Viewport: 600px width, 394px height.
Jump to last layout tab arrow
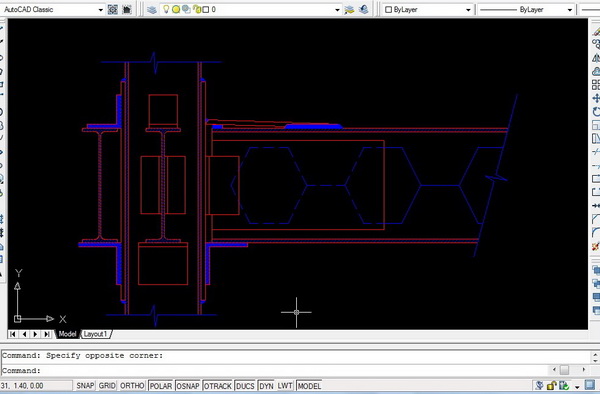pos(47,334)
